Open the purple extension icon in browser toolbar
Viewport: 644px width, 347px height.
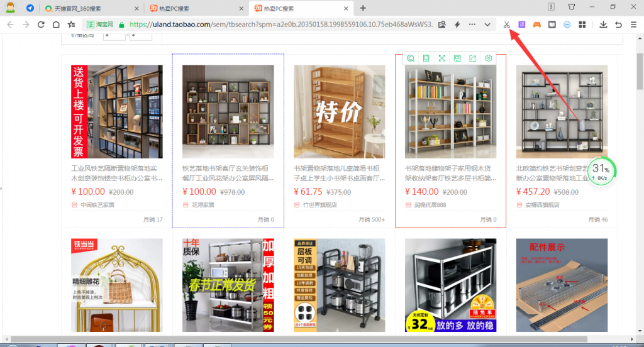[x=521, y=25]
